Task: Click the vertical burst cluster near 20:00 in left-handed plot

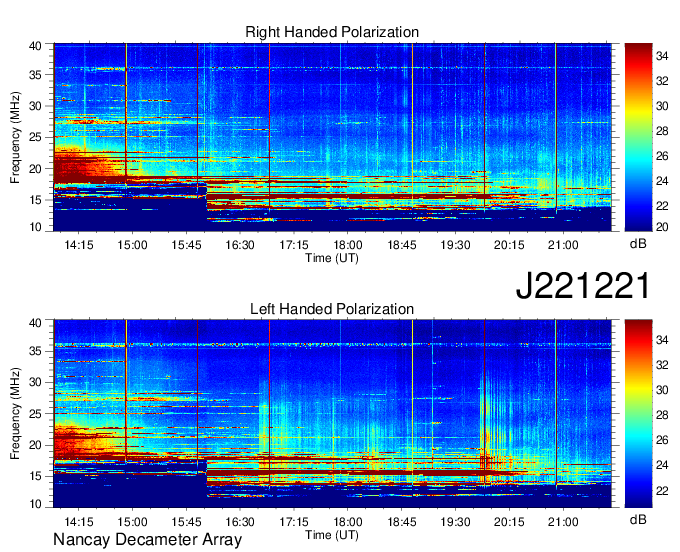Action: pos(492,429)
